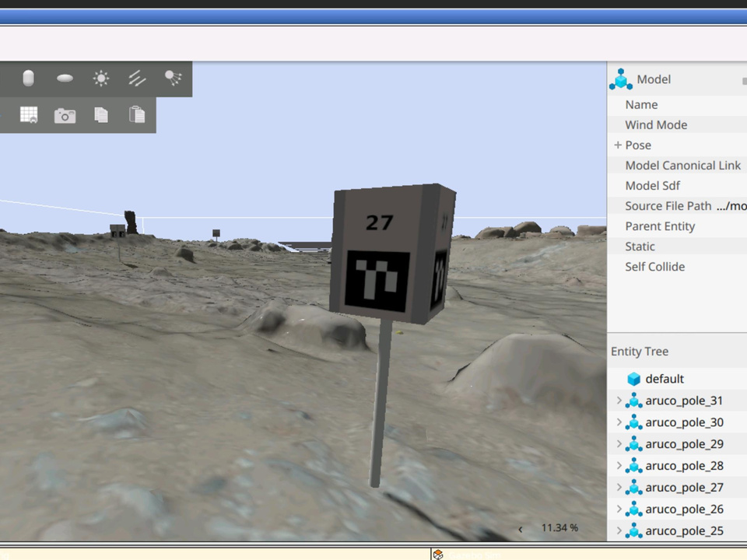
Task: Select the marker box numbered 27 in scene
Action: pos(392,254)
